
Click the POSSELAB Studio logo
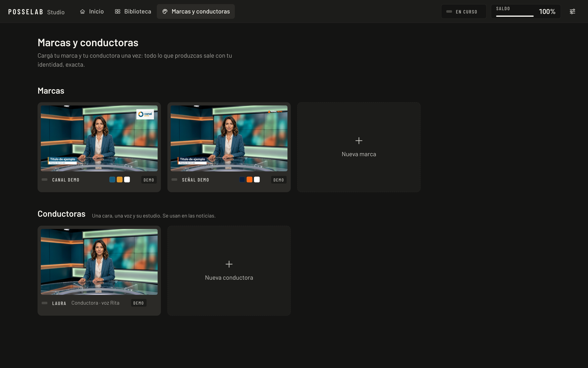(37, 12)
